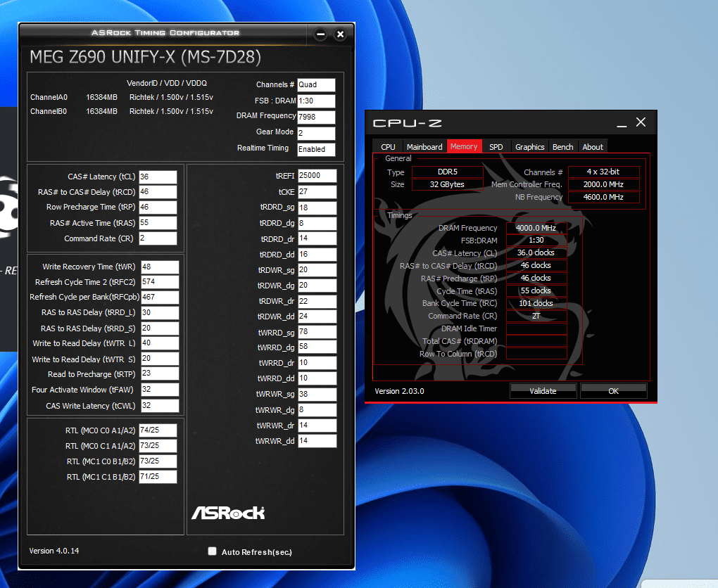This screenshot has height=588, width=718.
Task: Click the tWRRD_sg field showing 78
Action: click(317, 332)
